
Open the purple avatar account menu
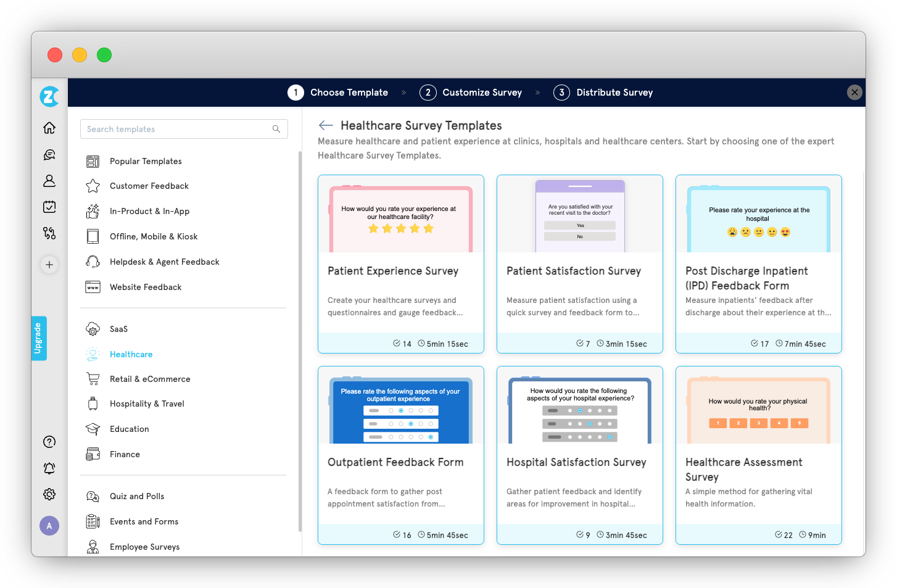point(49,526)
